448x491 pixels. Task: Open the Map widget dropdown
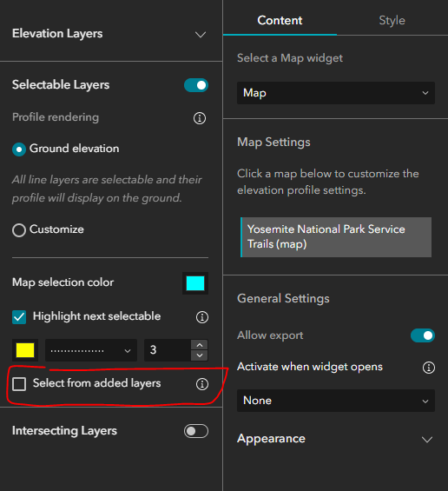(336, 93)
